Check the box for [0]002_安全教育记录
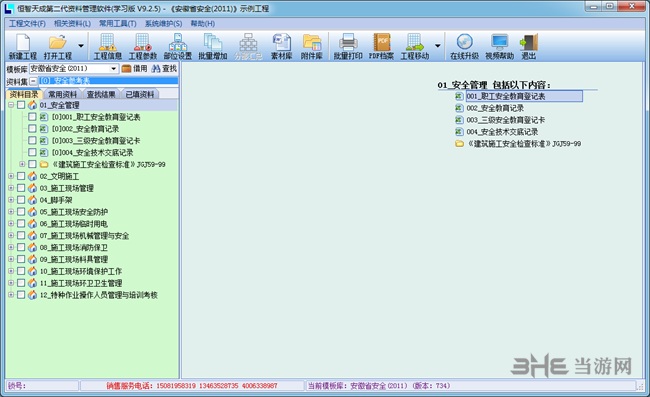The image size is (650, 397). pyautogui.click(x=32, y=129)
